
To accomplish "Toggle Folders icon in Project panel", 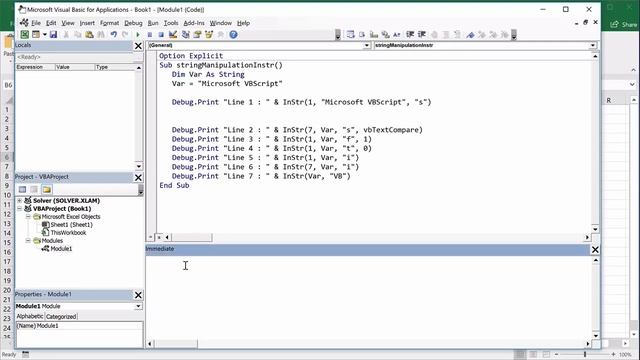I will coord(47,189).
